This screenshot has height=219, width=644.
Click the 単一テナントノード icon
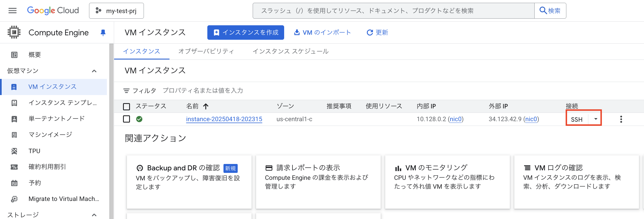click(x=14, y=119)
